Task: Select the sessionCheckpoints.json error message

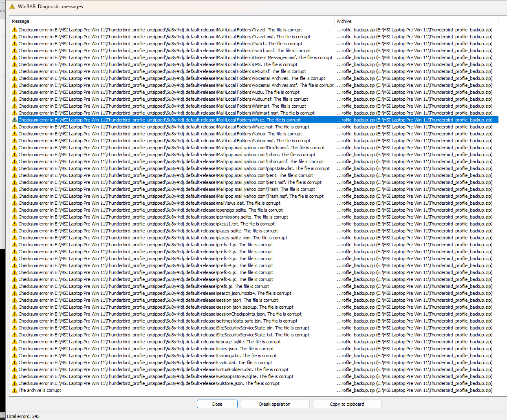Action: click(160, 314)
